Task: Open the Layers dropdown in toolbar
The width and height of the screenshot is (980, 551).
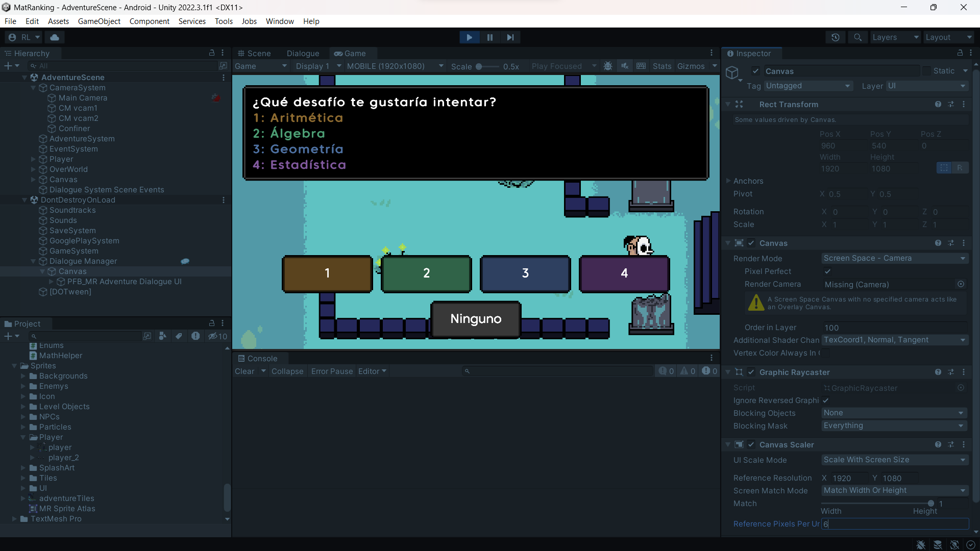Action: [895, 37]
